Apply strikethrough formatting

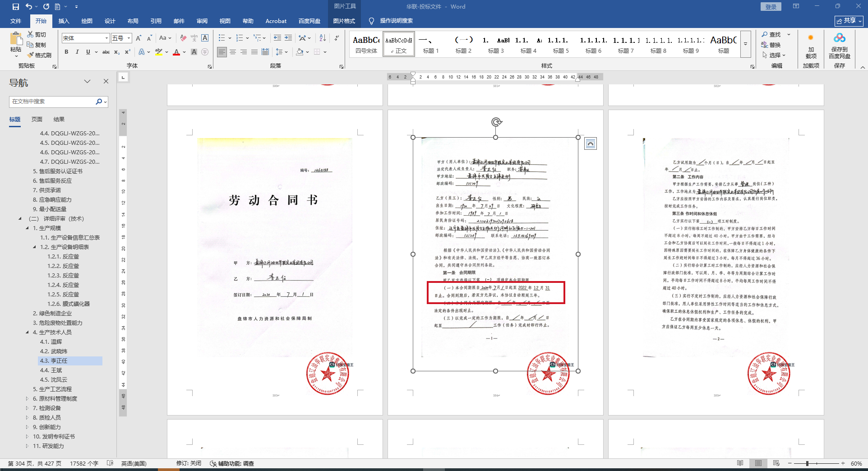click(106, 52)
